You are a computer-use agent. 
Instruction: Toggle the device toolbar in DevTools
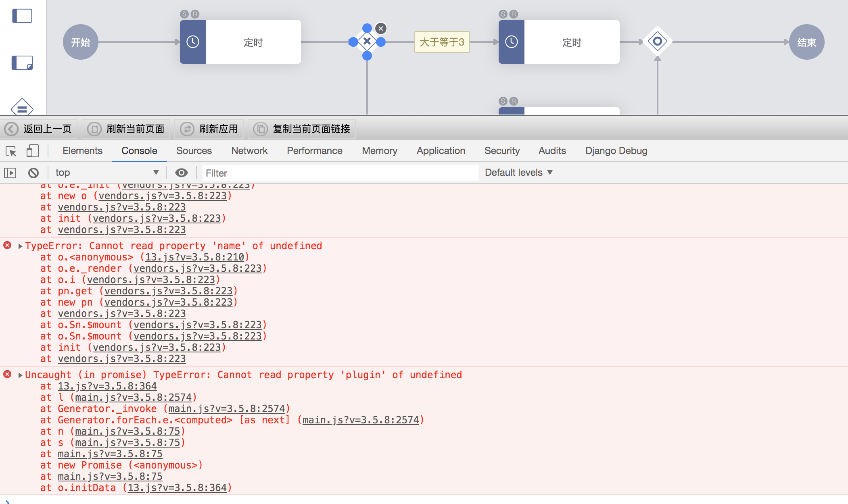(x=32, y=150)
